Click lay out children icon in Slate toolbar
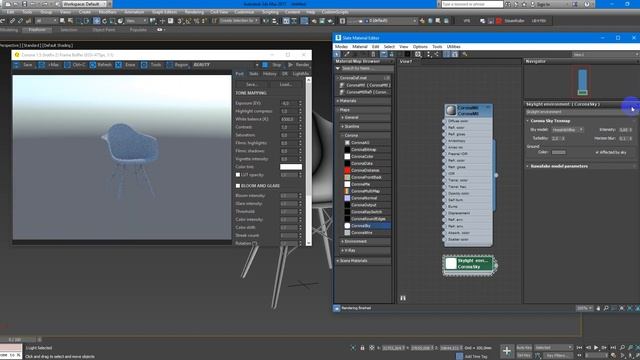Screen dimensions: 640x360 [436, 54]
